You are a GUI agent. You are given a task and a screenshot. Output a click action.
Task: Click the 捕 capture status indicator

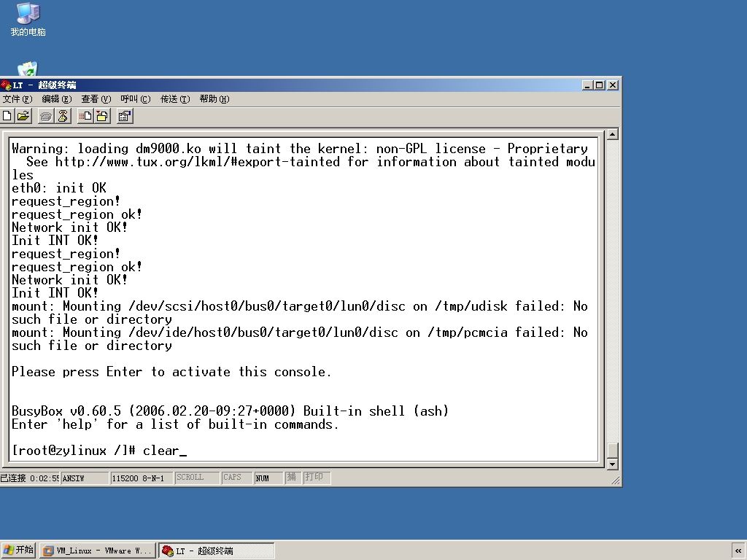click(x=293, y=478)
